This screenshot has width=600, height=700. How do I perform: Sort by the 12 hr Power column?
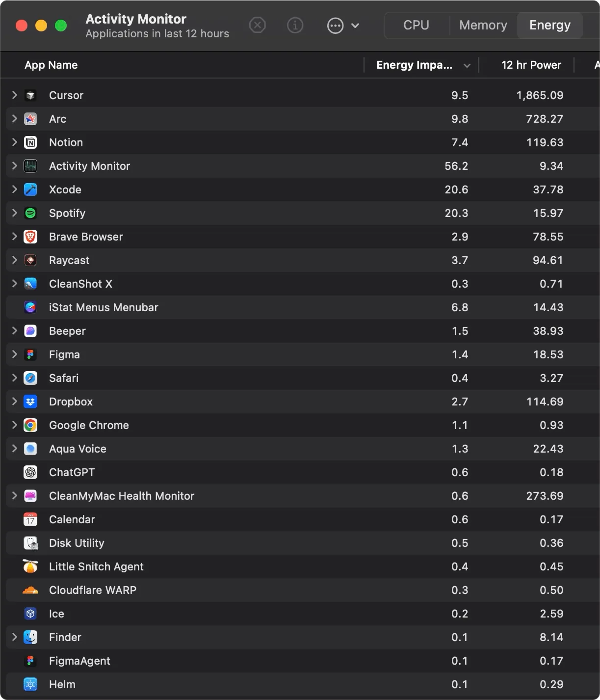(531, 65)
